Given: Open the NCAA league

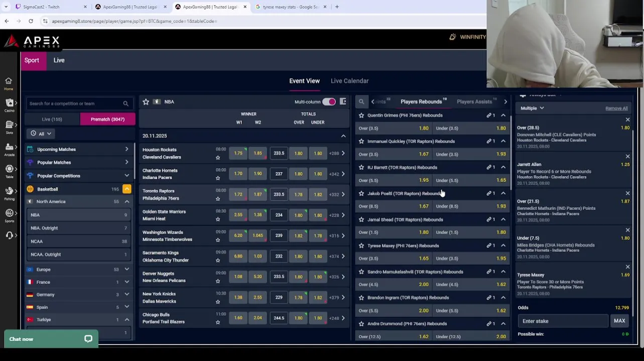Looking at the screenshot, I should pos(79,242).
